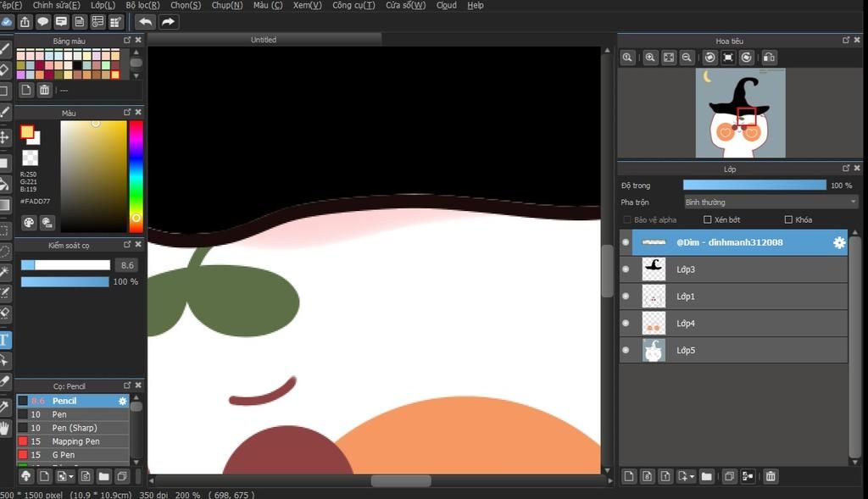The width and height of the screenshot is (868, 499).
Task: Select the Hand pan tool
Action: [5, 429]
